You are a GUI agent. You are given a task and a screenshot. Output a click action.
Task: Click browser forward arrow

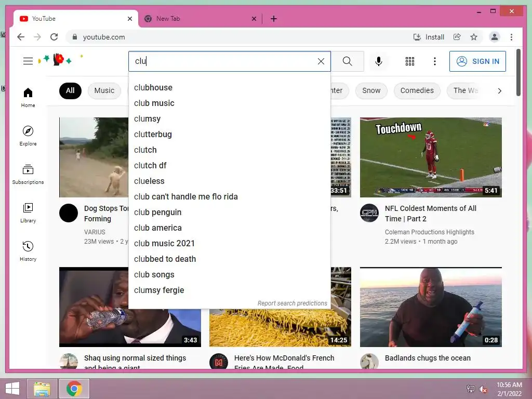pyautogui.click(x=37, y=37)
